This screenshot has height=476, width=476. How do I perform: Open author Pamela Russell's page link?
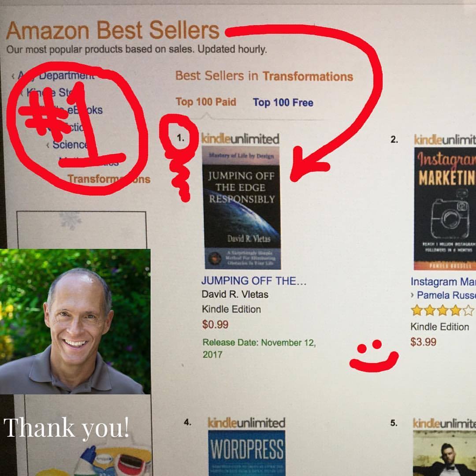click(x=446, y=295)
